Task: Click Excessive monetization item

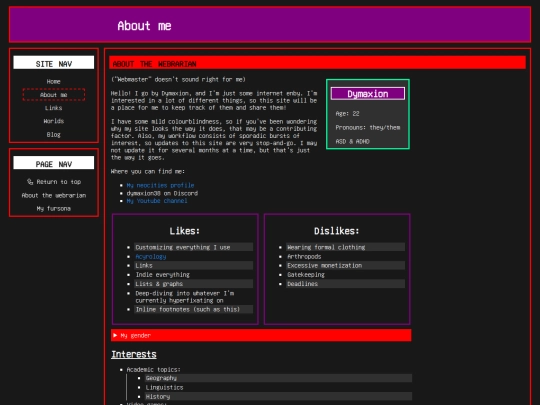Action: [x=345, y=266]
